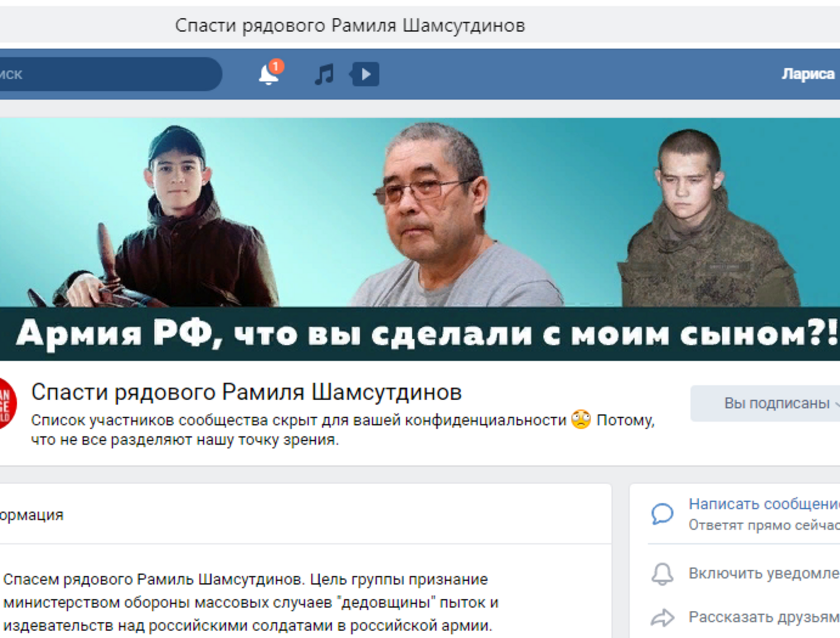Click the Написать сообщение link

pyautogui.click(x=764, y=504)
